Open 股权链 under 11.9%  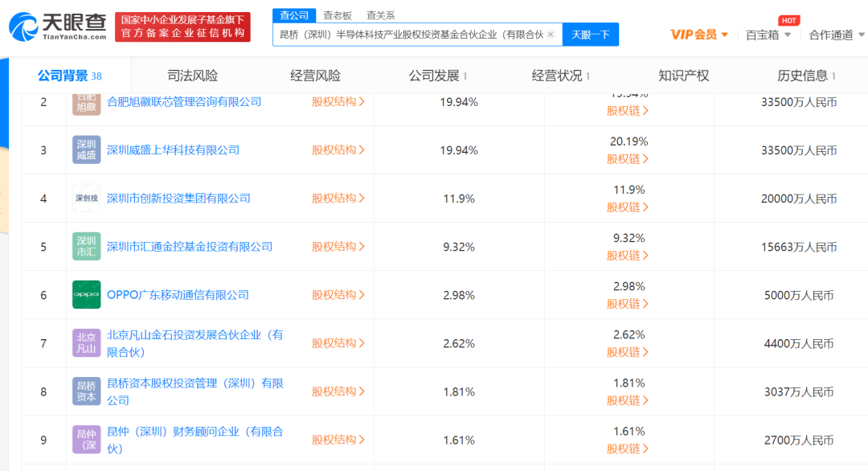coord(627,207)
